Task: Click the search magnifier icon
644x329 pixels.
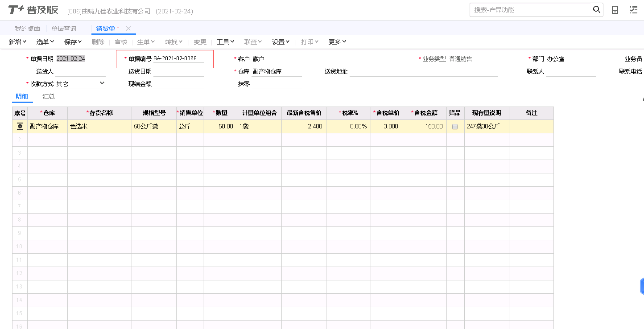Action: click(x=596, y=9)
